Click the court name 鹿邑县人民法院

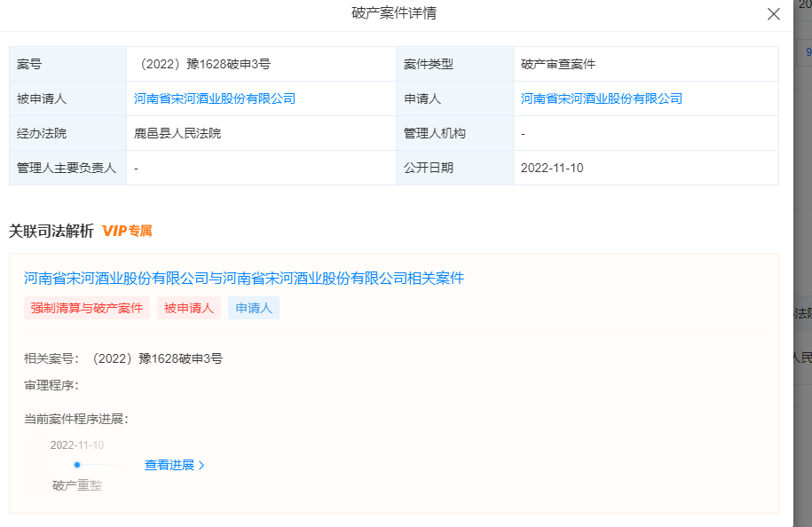(177, 133)
